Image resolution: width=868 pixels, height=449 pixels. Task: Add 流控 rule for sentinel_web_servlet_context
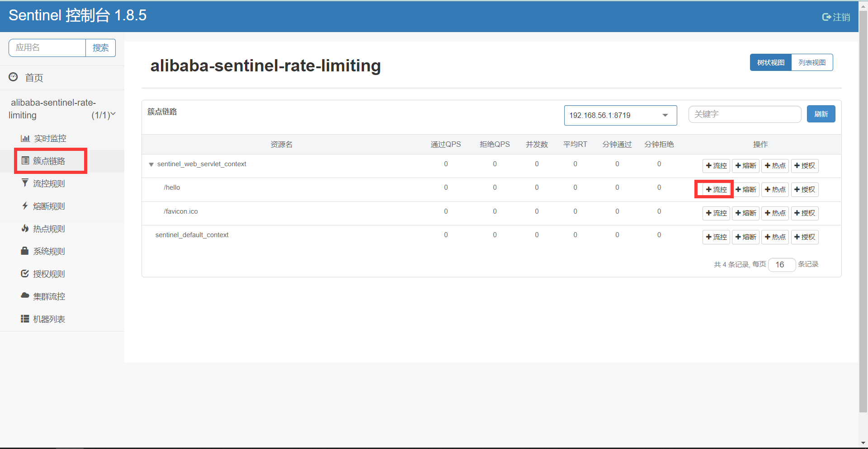click(x=716, y=166)
